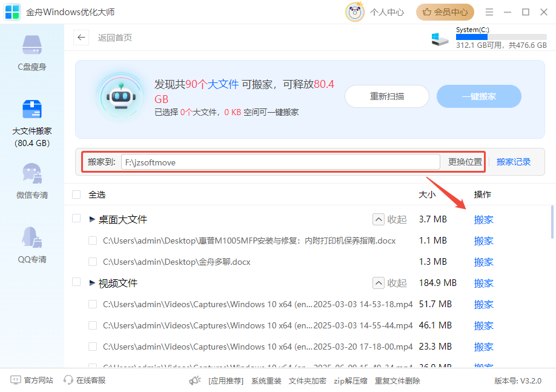The height and width of the screenshot is (392, 556).
Task: Check the 惠普M1005MFP docx file checkbox
Action: (93, 241)
